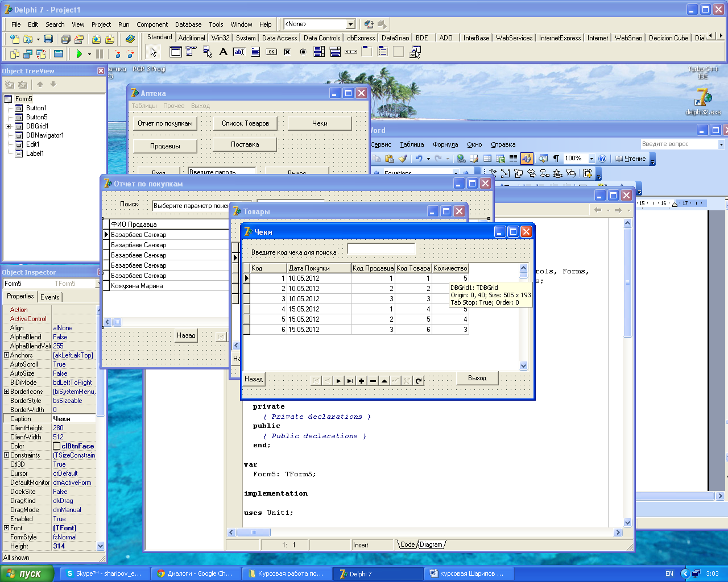Viewport: 728px width, 582px height.
Task: Click the Open Project icon in Delphi toolbar
Action: (79, 39)
